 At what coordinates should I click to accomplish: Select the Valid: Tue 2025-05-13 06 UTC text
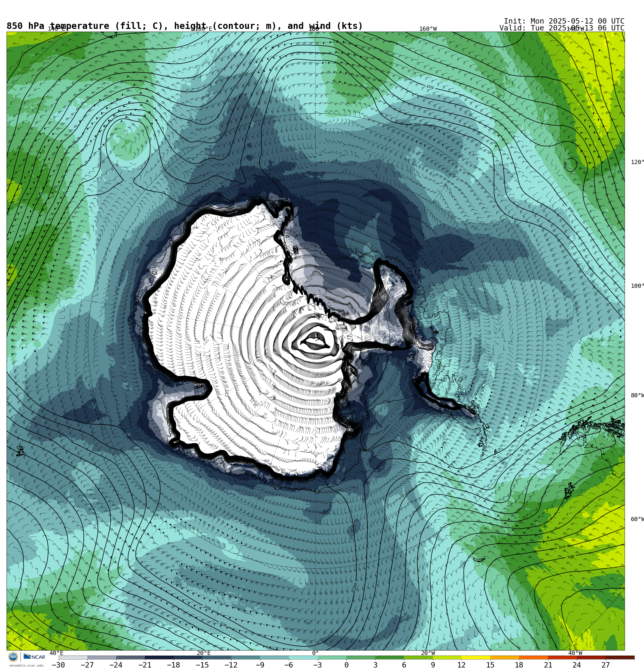coord(562,28)
